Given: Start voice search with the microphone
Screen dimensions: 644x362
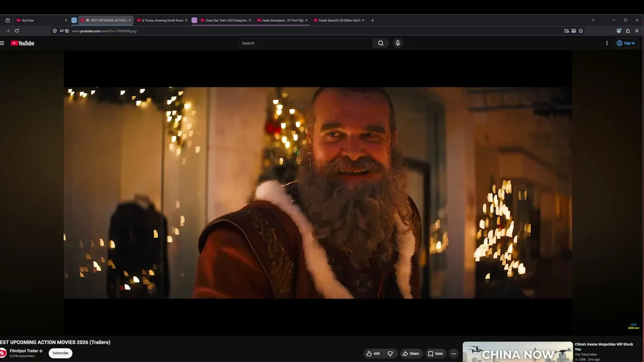Looking at the screenshot, I should 397,43.
